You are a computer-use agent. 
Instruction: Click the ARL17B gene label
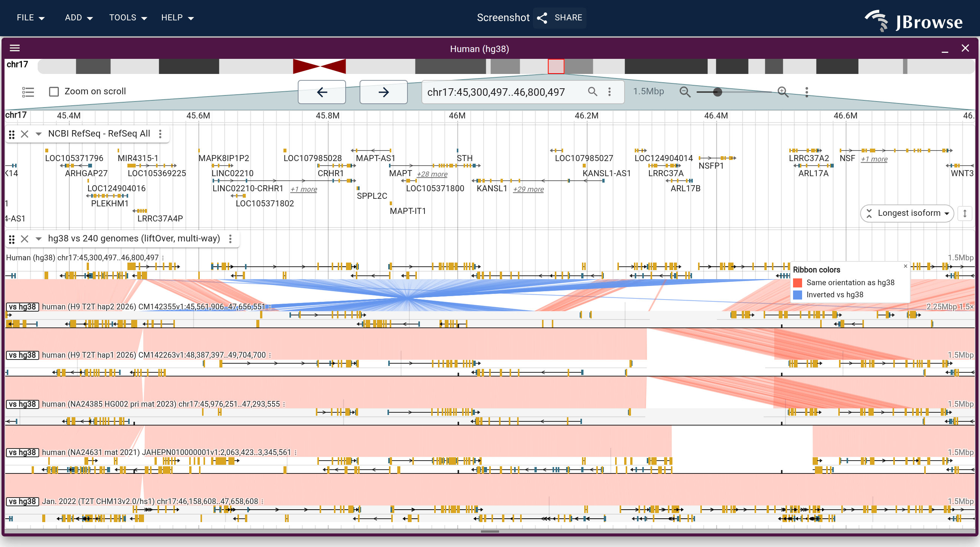pos(686,188)
